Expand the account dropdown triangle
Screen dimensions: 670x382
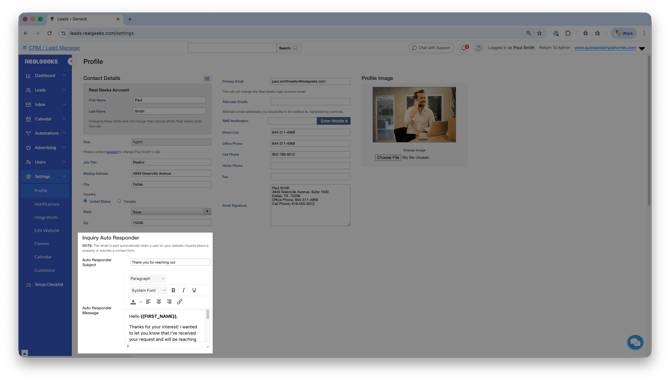[x=642, y=48]
